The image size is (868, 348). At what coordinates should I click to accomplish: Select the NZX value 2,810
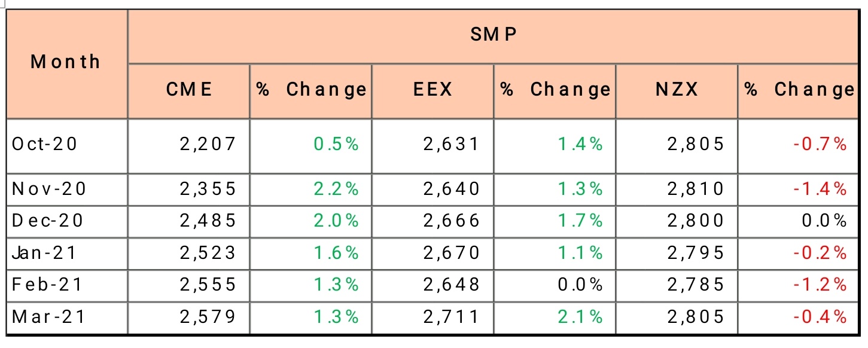695,189
